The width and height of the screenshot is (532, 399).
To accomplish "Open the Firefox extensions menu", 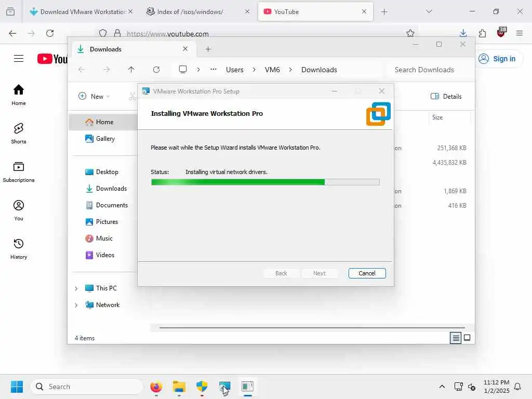I will 482,33.
